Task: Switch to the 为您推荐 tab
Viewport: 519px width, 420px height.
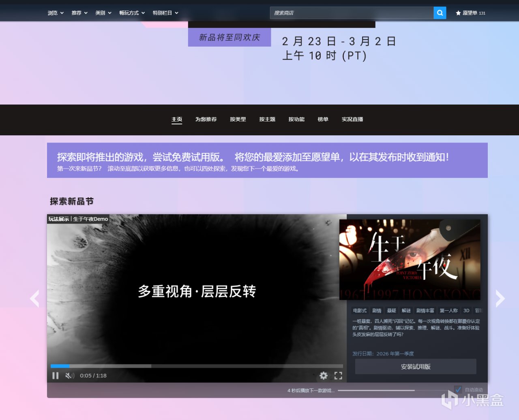Action: point(206,119)
